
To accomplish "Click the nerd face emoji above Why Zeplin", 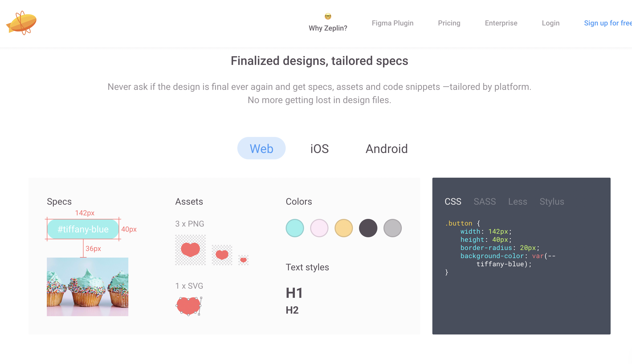I will (328, 16).
